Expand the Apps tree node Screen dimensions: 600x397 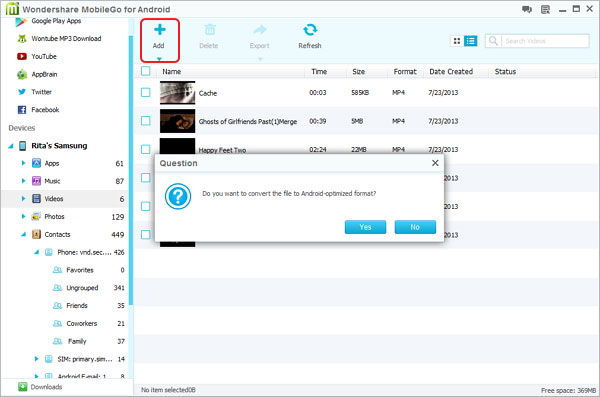[23, 163]
